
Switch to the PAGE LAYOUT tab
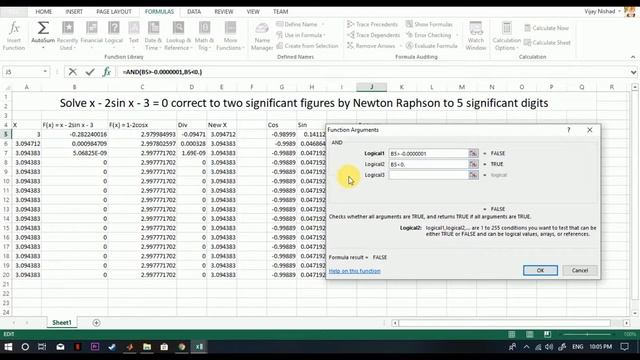pyautogui.click(x=114, y=11)
